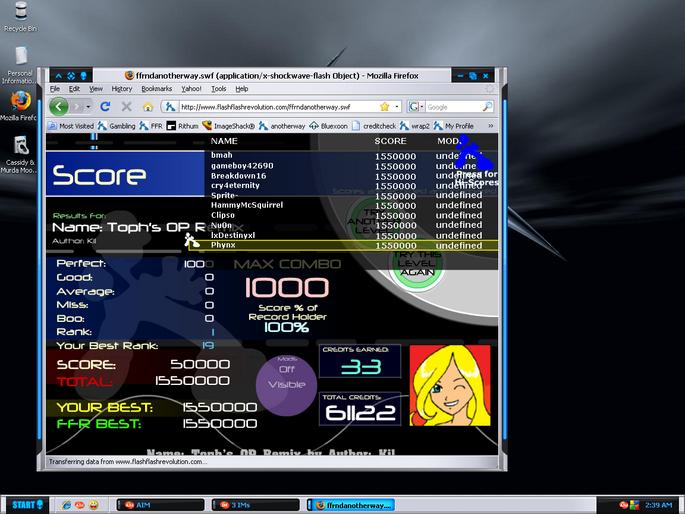Open the Recycle Bin desktop icon

[21, 17]
